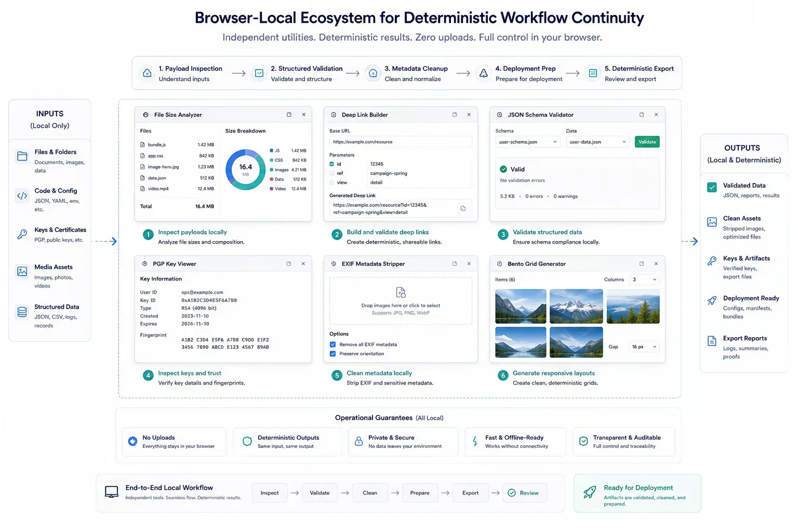The height and width of the screenshot is (532, 798).
Task: Toggle Preserve orientation option
Action: click(x=332, y=354)
